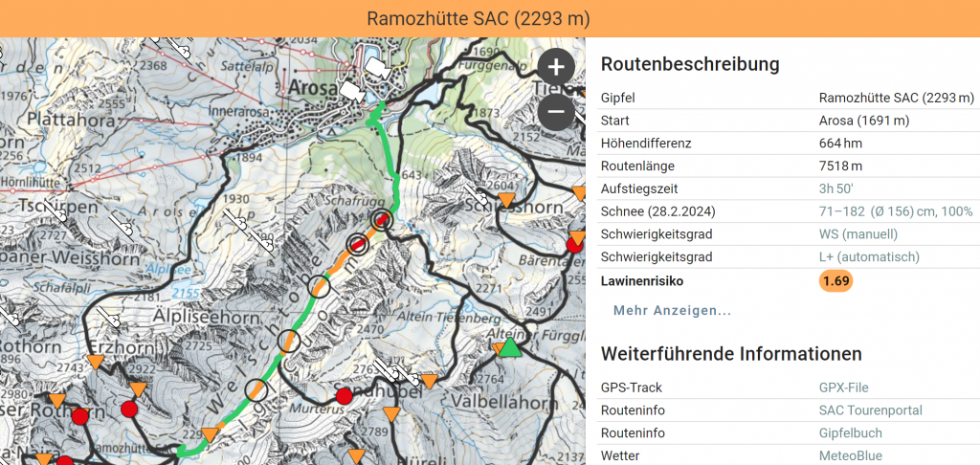Click the L+ (automatisch) difficulty grade
980x465 pixels.
pyautogui.click(x=868, y=257)
